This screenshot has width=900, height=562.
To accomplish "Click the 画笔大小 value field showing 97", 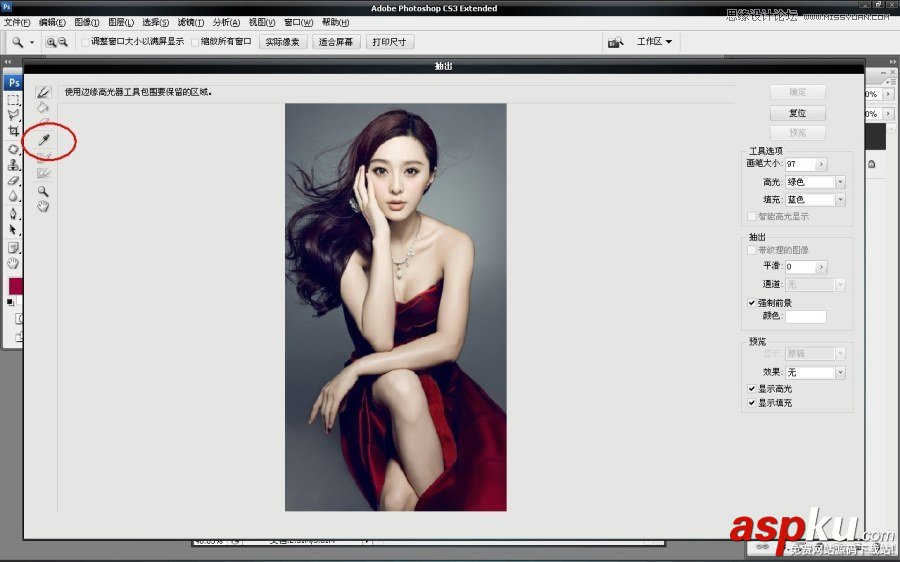I will [x=800, y=165].
